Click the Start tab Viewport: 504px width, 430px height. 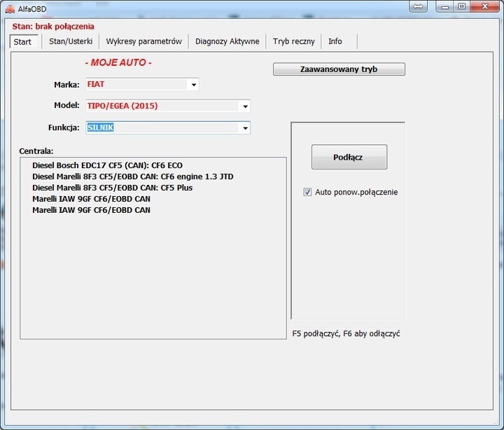pos(22,41)
